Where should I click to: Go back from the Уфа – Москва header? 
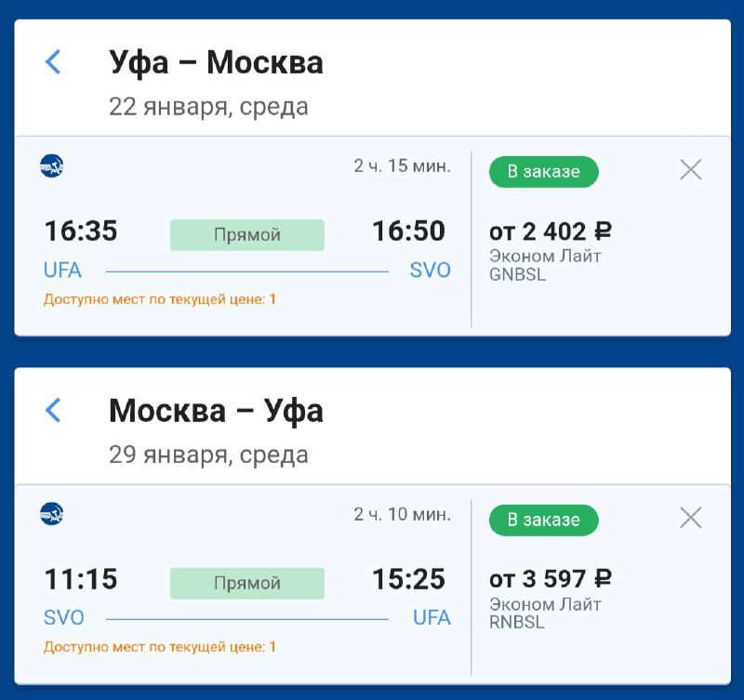53,62
